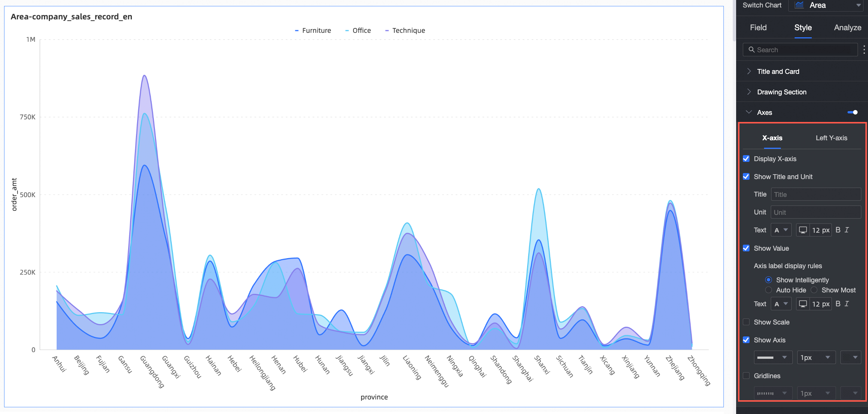Select the Auto Hide radio option
The image size is (868, 414).
point(768,290)
